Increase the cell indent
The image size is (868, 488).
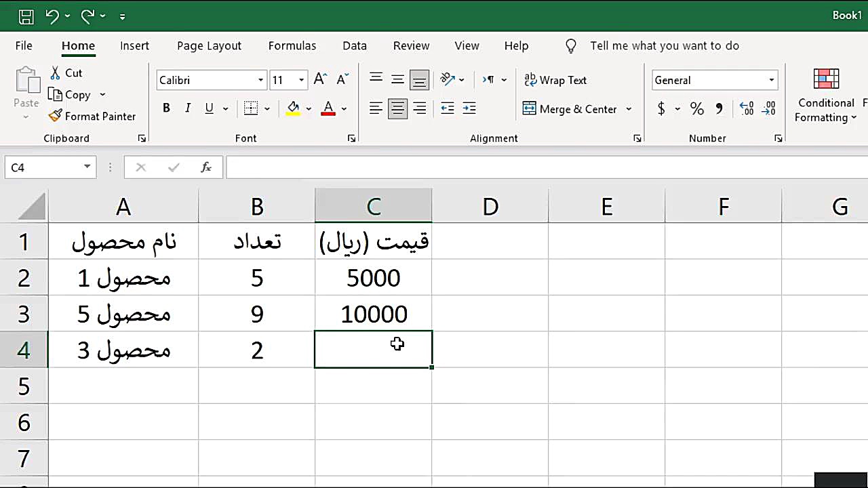469,108
